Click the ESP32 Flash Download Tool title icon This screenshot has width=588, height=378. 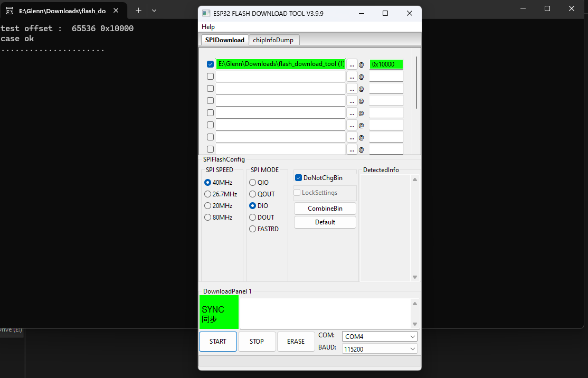tap(206, 13)
